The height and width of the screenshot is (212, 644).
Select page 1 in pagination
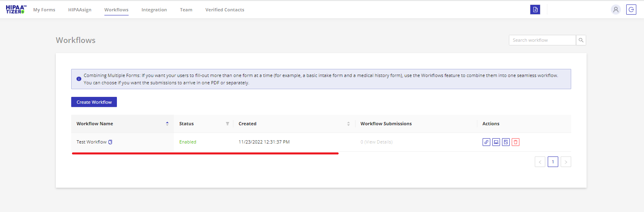click(553, 162)
